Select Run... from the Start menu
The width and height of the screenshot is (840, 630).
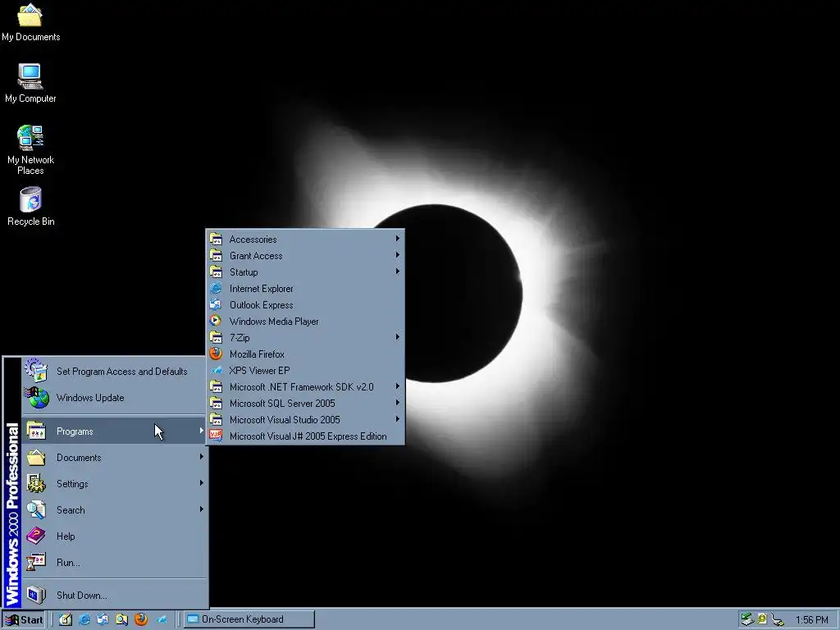[114, 562]
